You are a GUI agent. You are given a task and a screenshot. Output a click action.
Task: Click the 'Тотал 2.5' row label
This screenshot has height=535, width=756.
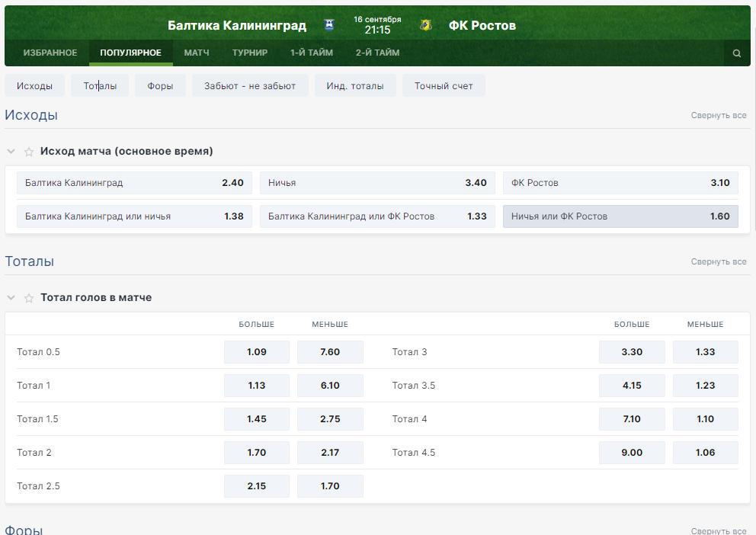coord(39,485)
